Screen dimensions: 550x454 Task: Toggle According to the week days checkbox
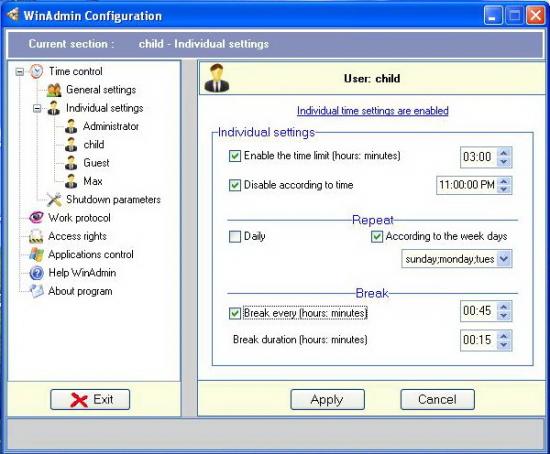pyautogui.click(x=377, y=236)
